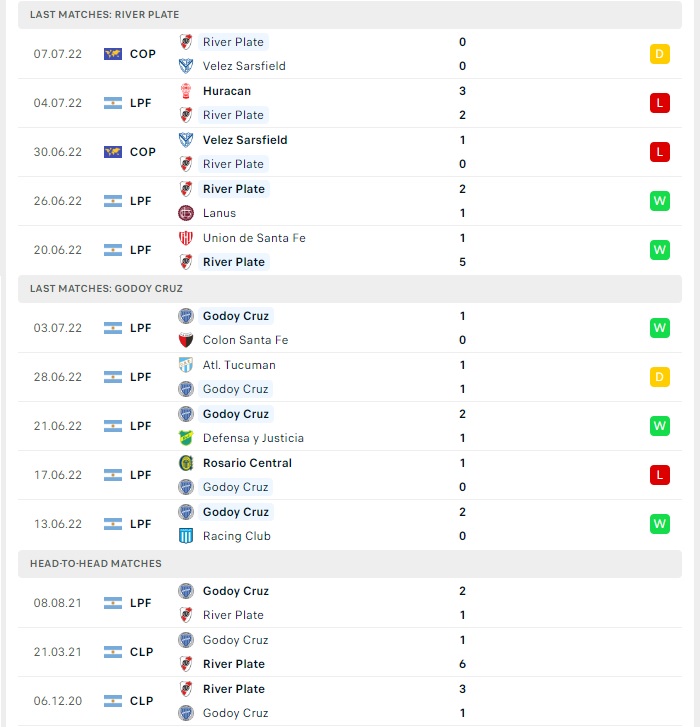700x727 pixels.
Task: Open the Velez Sarsfield team link on 30.06.22
Action: point(245,140)
